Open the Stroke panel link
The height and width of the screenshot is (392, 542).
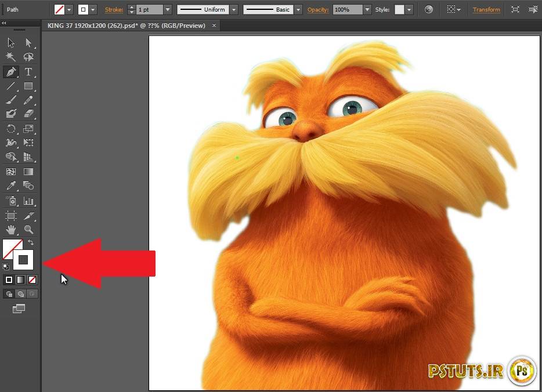click(114, 10)
